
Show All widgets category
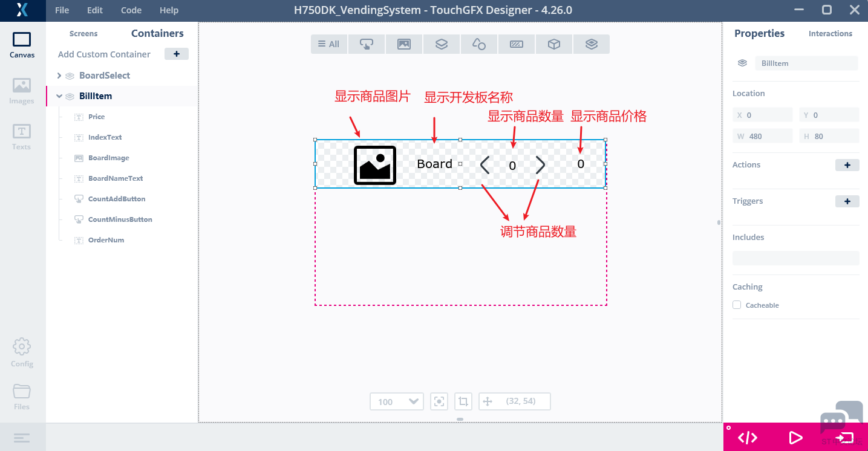[x=329, y=44]
